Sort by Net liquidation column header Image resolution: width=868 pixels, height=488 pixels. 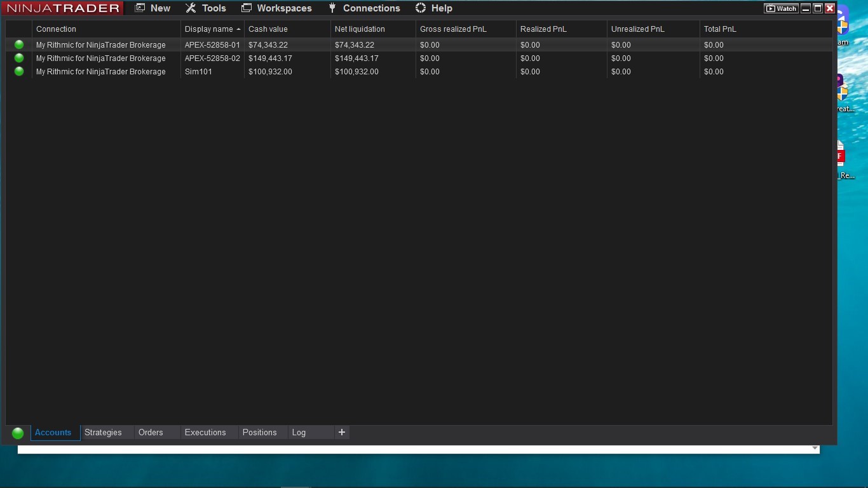pyautogui.click(x=373, y=29)
